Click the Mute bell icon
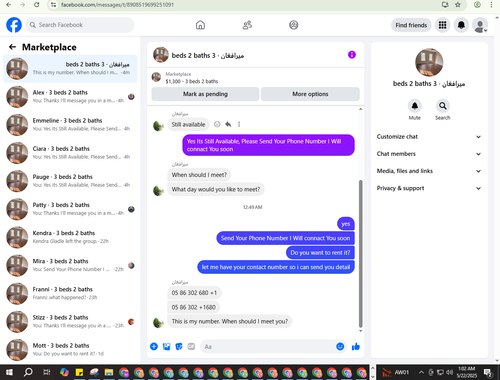The image size is (500, 380). point(415,106)
